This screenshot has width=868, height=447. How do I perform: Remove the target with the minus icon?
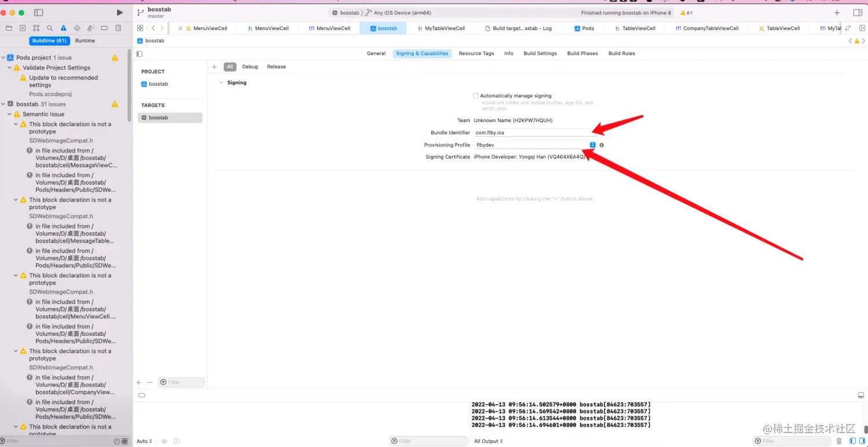150,382
